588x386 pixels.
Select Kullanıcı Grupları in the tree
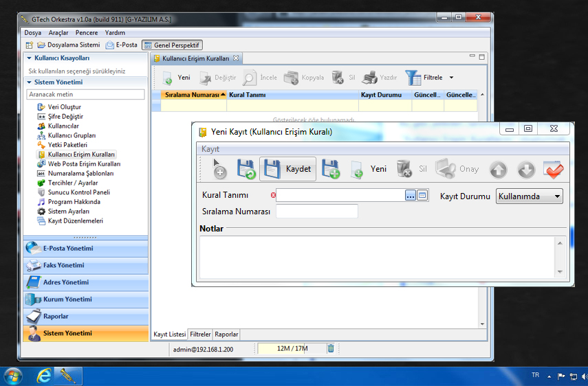point(72,136)
